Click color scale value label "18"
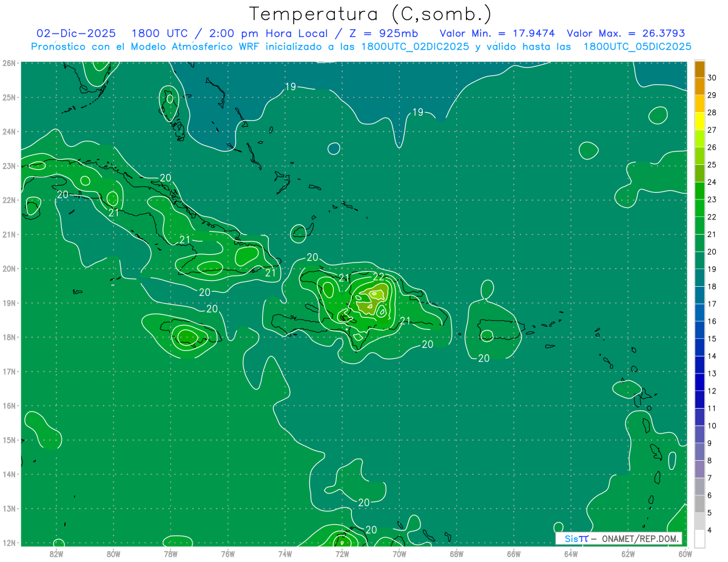 tap(712, 286)
